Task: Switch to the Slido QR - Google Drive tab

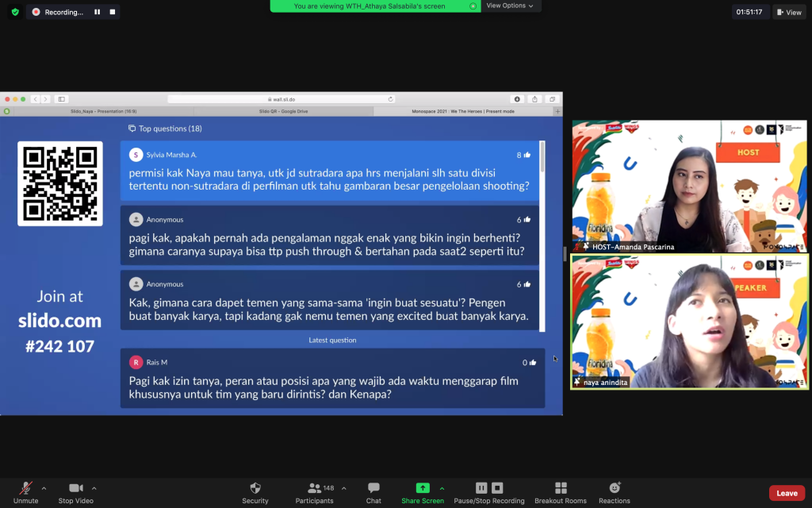Action: click(283, 111)
